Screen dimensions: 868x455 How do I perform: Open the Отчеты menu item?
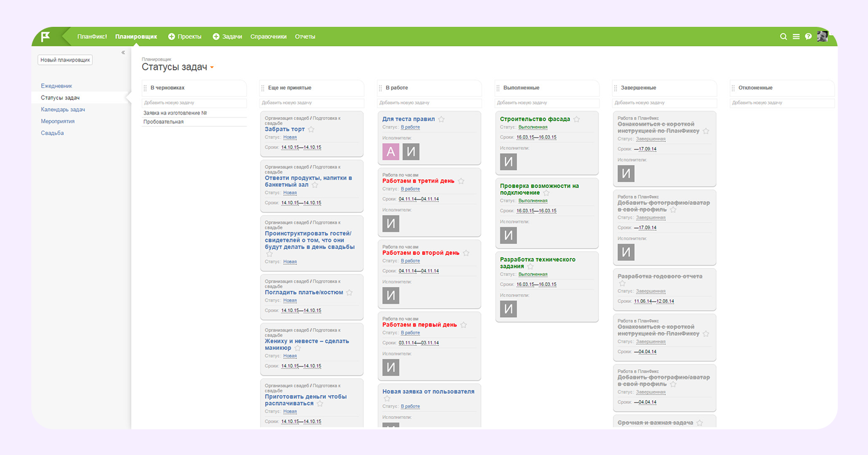tap(305, 37)
